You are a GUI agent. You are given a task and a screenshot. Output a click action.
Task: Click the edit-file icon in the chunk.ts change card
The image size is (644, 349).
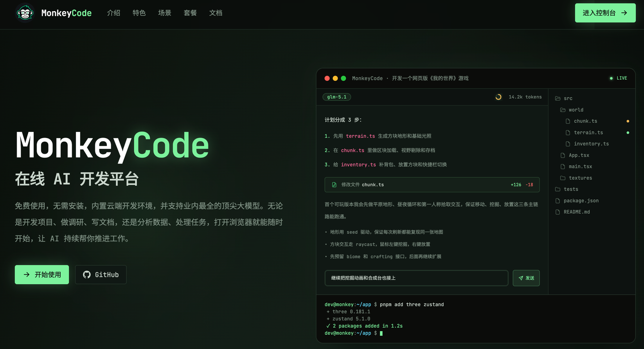click(334, 185)
